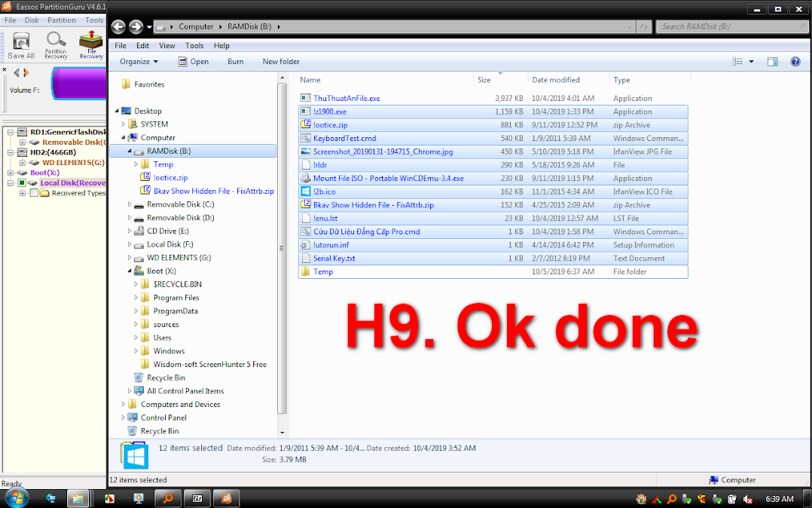This screenshot has height=508, width=812.
Task: Open the Organize dropdown
Action: pos(139,62)
